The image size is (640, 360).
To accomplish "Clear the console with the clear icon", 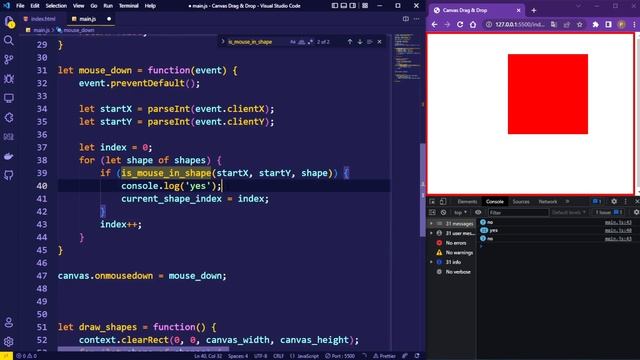I will pyautogui.click(x=443, y=212).
